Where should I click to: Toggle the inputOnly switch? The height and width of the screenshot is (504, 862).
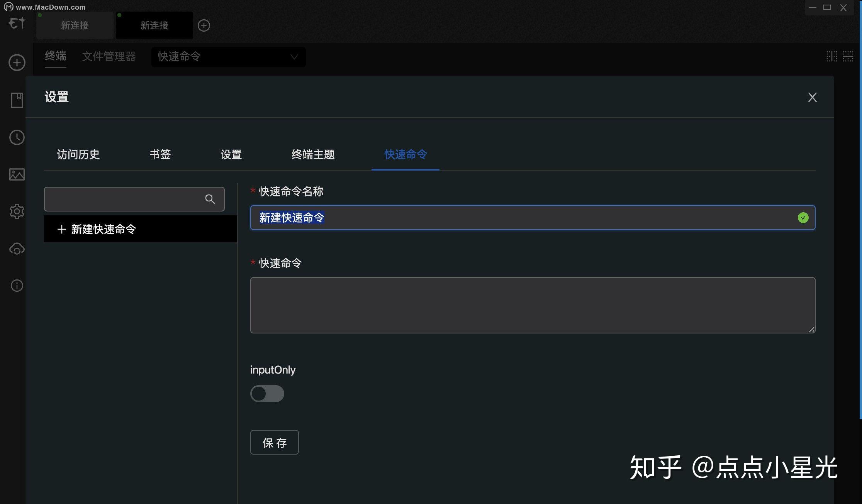(x=267, y=394)
